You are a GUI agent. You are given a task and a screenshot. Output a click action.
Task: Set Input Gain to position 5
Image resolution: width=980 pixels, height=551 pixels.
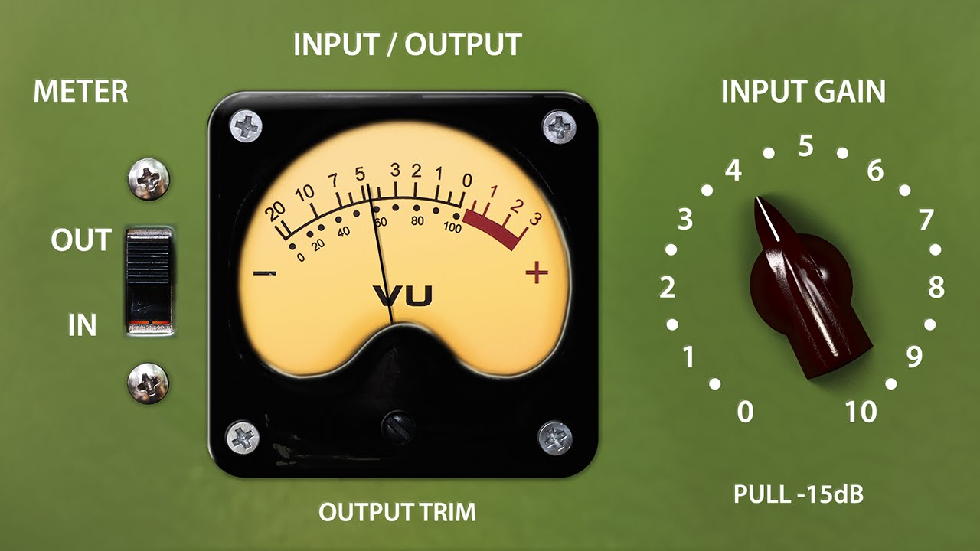coord(805,145)
